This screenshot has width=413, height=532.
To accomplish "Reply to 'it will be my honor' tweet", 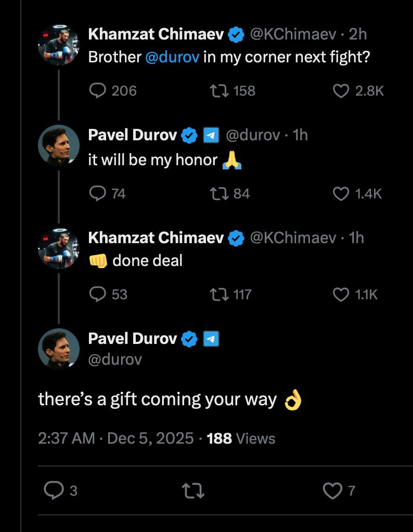I will (98, 194).
